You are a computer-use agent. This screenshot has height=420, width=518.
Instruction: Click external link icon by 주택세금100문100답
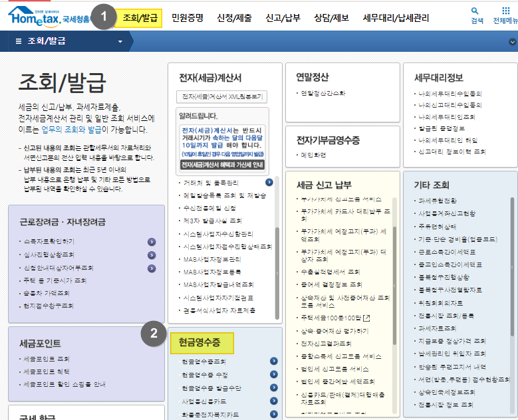[x=366, y=319]
